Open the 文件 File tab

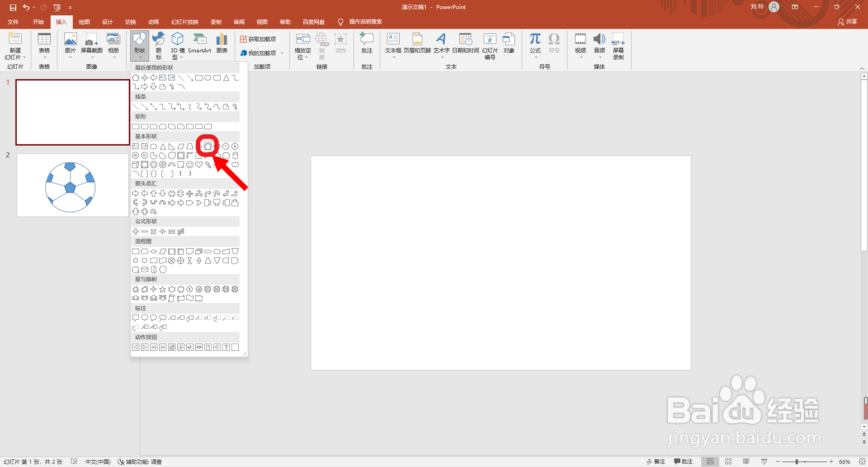coord(14,22)
